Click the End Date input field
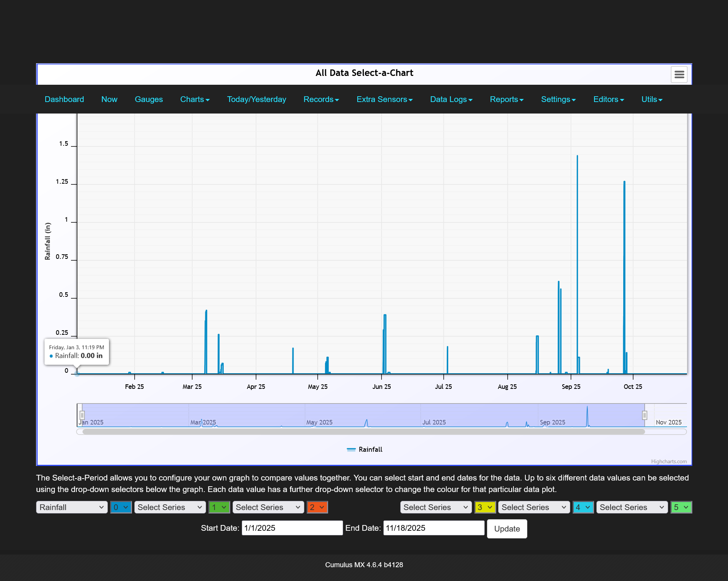This screenshot has width=728, height=581. pyautogui.click(x=434, y=528)
